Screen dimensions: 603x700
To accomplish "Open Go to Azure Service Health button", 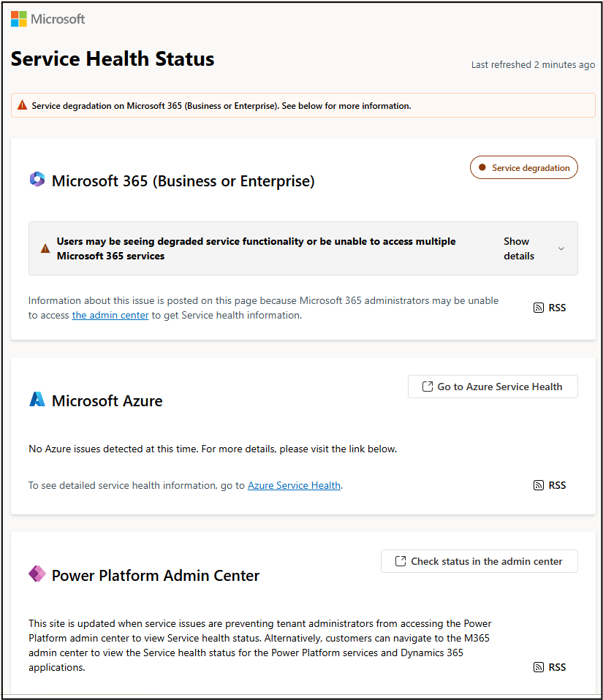I will [x=493, y=387].
